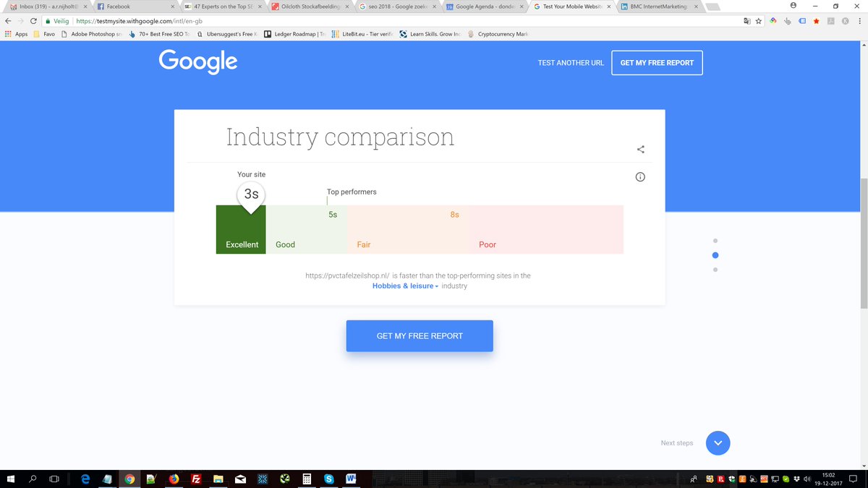Click the Fair orange segment
Viewport: 868px width, 488px height.
[x=408, y=229]
